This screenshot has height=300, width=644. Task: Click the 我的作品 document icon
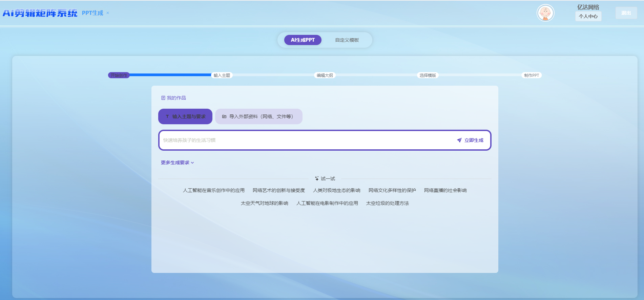point(163,98)
